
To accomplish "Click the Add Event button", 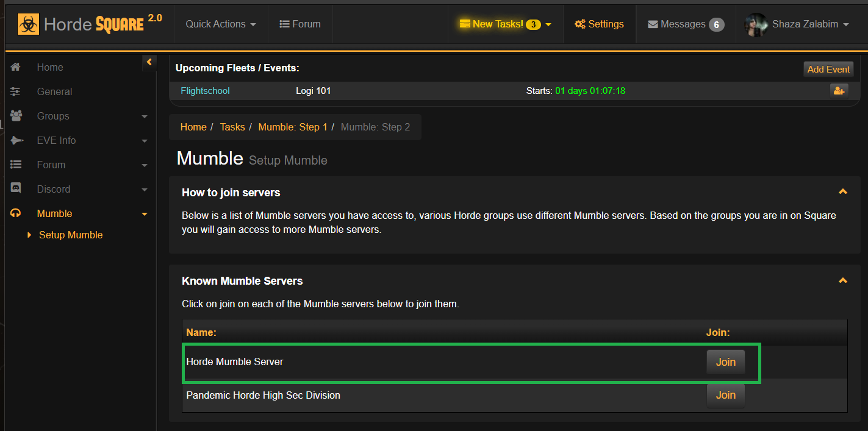I will (828, 69).
